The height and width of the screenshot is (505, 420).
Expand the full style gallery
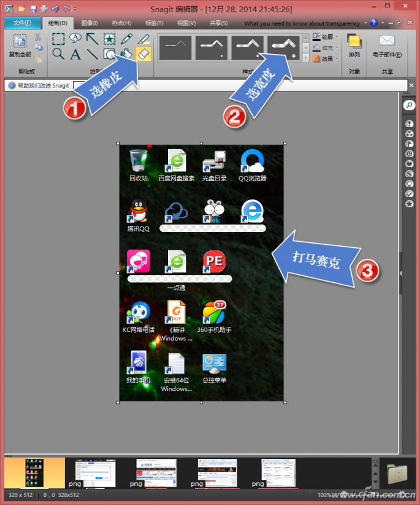306,58
